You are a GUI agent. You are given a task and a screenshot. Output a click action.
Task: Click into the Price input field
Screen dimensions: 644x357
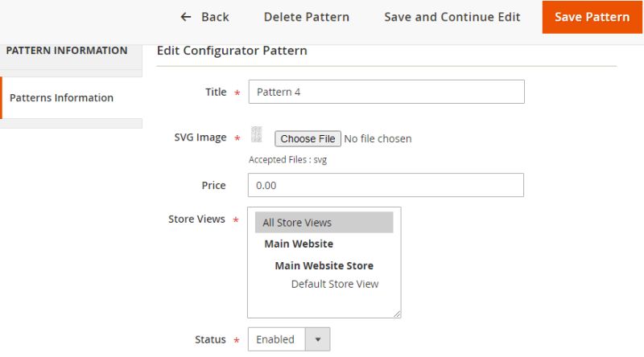[386, 185]
